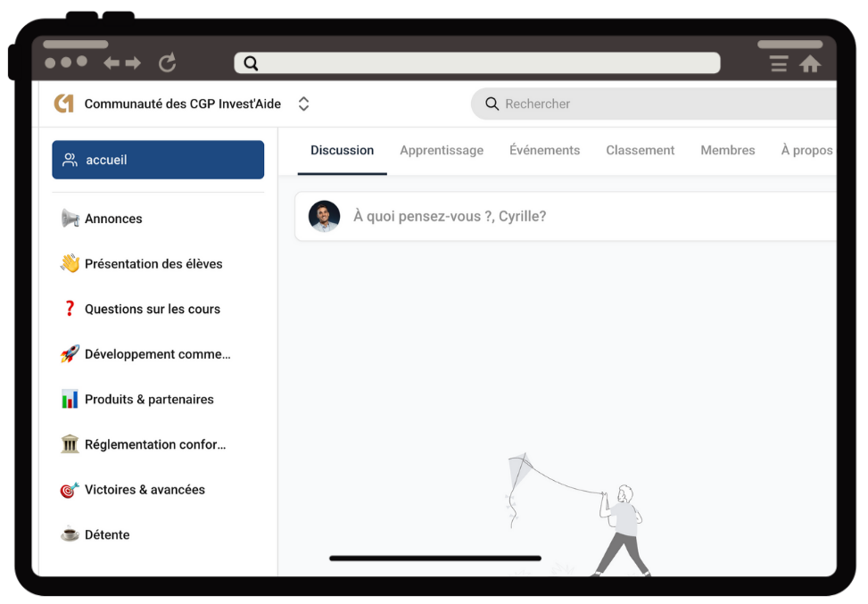Click Cyrille's profile avatar in the post box
Image resolution: width=868 pixels, height=604 pixels.
[x=324, y=216]
